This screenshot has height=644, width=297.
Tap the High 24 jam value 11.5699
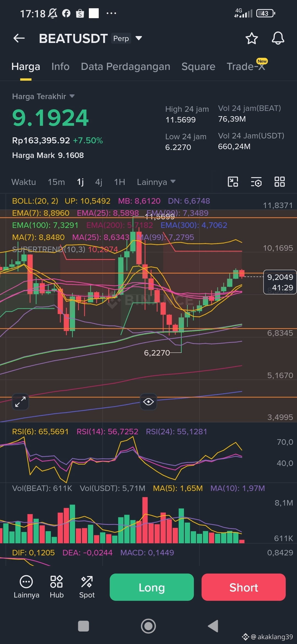(180, 120)
